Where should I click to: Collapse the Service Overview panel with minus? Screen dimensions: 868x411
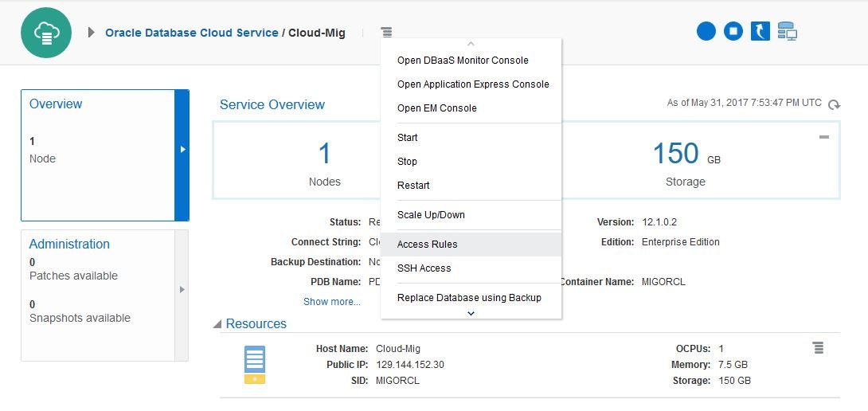824,137
